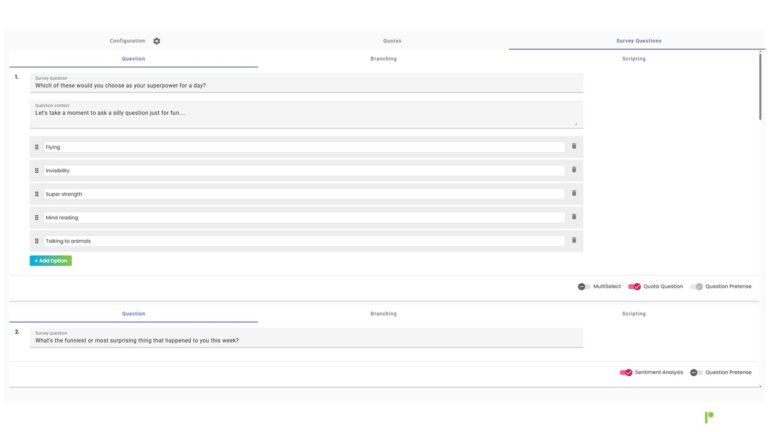Turn off Quota Question switch
Screen dimensions: 768x432
(634, 287)
